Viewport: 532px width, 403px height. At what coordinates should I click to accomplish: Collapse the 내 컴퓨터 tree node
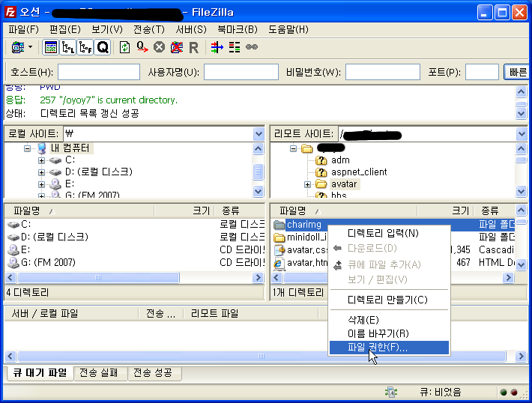(27, 148)
